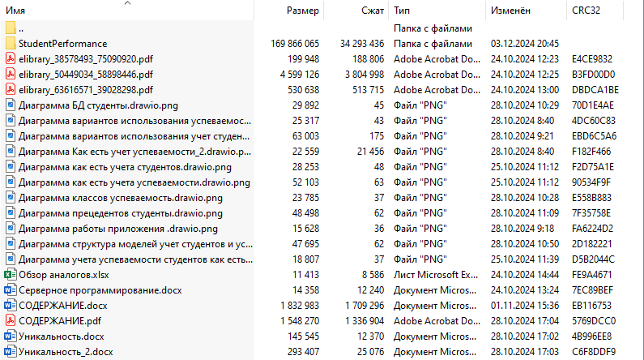Image resolution: width=644 pixels, height=360 pixels.
Task: Click the Excel icon of Обзор аналогов.xlsx
Action: point(10,275)
